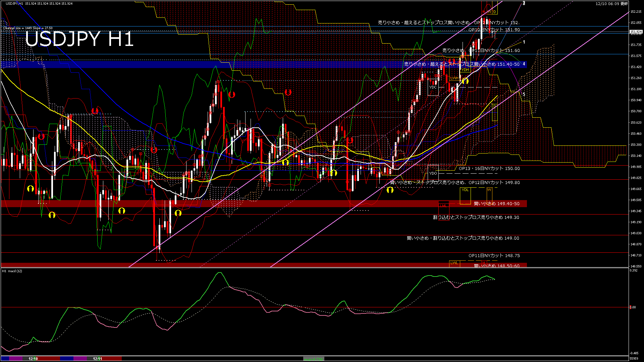Screen dimensions: 644x362
Task: Select wave number 5 label
Action: pyautogui.click(x=524, y=95)
